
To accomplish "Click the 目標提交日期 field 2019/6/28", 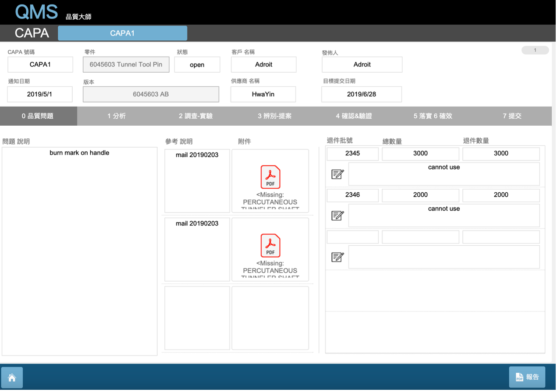I will 362,94.
